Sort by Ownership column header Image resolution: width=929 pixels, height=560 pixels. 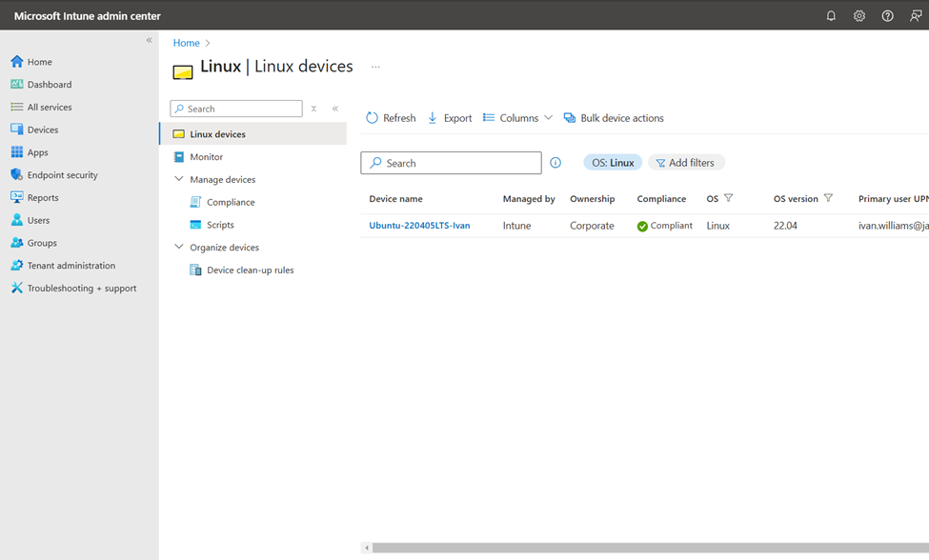(x=593, y=199)
